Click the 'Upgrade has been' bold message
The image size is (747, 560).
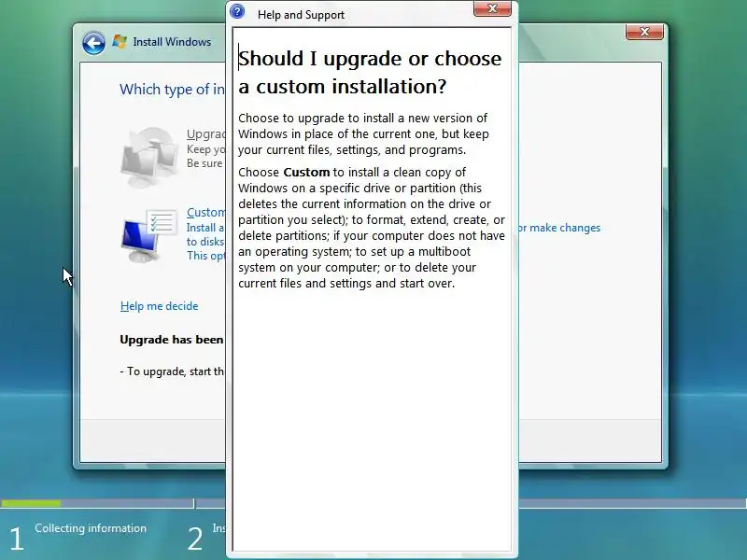click(172, 340)
